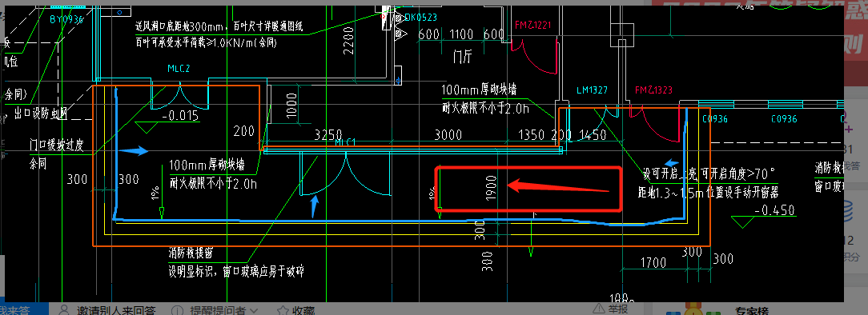Screen dimensions: 868x315
Task: Click the 百叶可承受水平荷载 note
Action: point(206,42)
